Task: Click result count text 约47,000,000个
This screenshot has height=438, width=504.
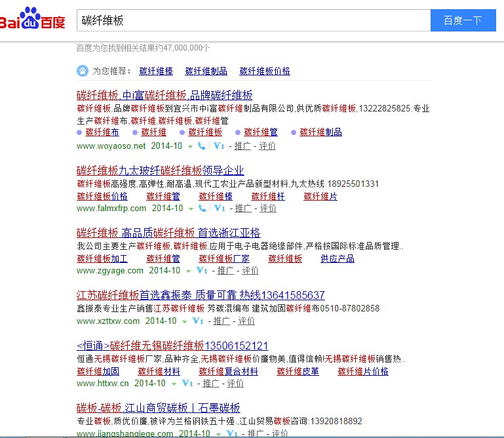Action: click(x=182, y=48)
